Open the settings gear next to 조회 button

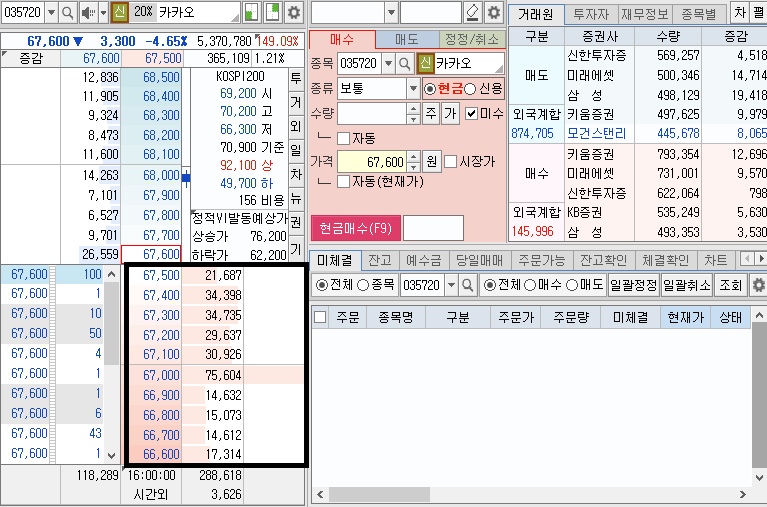coord(759,285)
